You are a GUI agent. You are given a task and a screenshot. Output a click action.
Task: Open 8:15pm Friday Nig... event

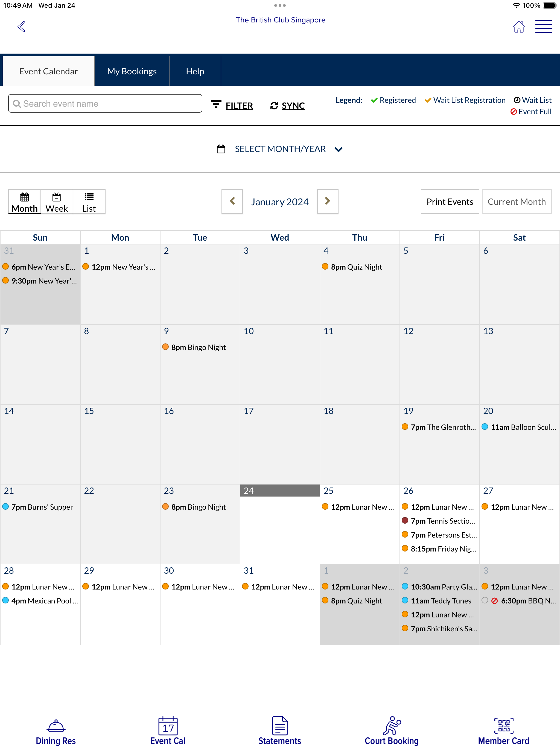tap(439, 548)
